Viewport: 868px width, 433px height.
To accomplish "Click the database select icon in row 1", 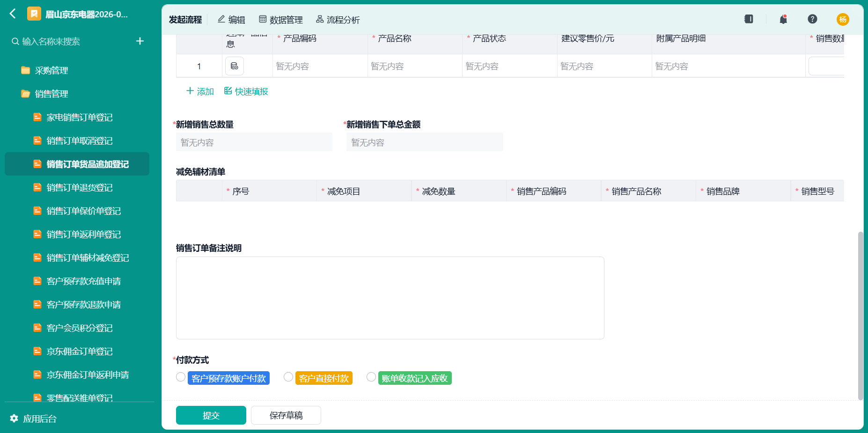I will click(x=235, y=66).
